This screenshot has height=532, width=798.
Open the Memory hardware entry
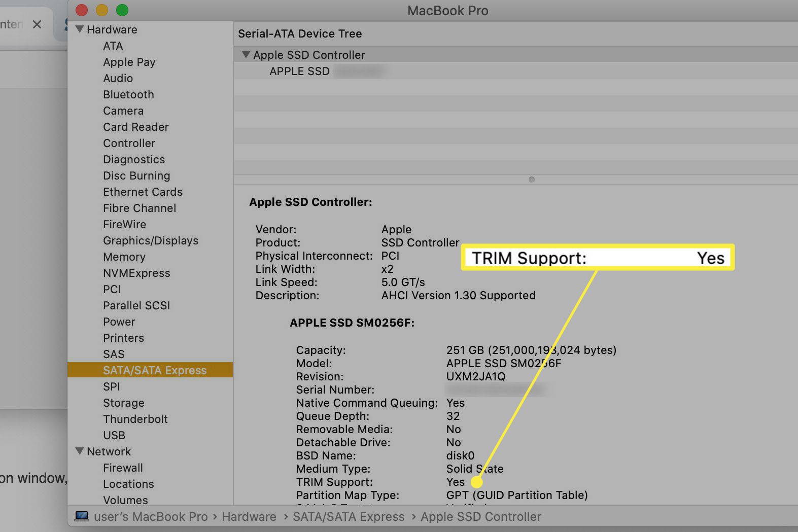(x=124, y=257)
